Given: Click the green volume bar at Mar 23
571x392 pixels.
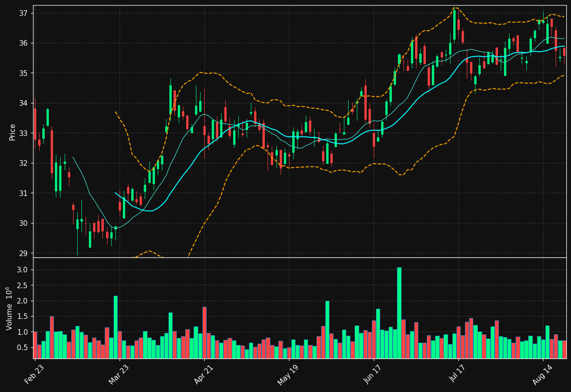Looking at the screenshot, I should pos(115,327).
